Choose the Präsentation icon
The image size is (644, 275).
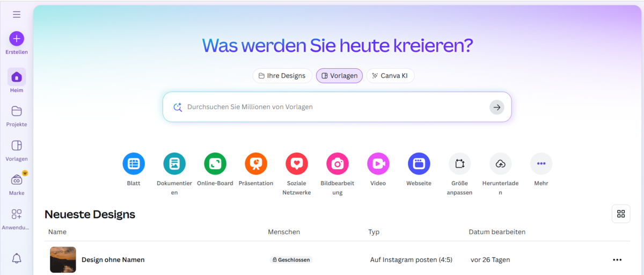[256, 164]
